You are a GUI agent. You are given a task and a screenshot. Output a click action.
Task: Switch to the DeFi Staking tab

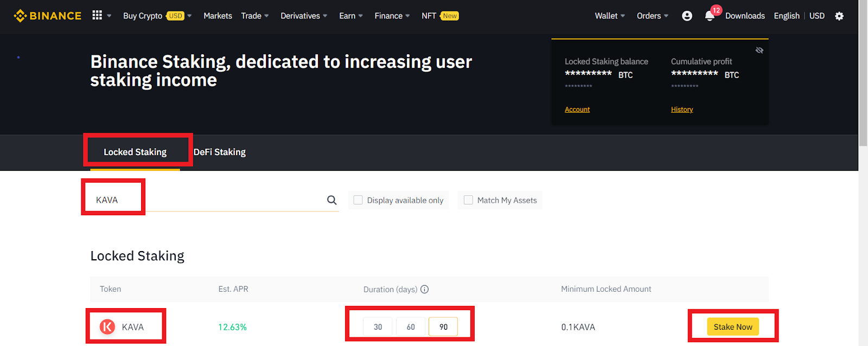[220, 152]
